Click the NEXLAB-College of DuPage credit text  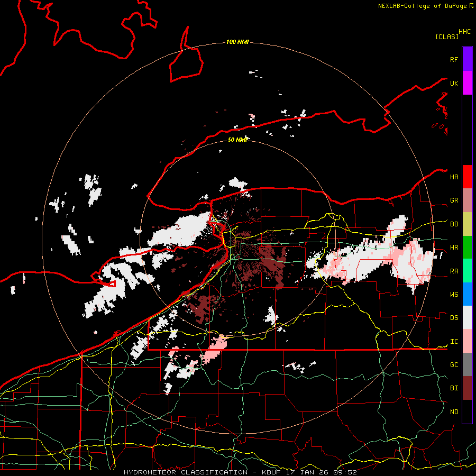coord(422,6)
